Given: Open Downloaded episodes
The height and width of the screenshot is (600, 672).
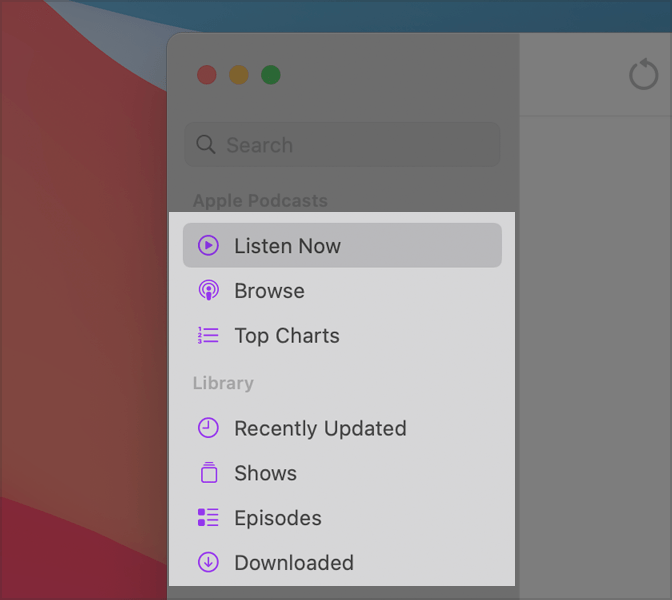Looking at the screenshot, I should click(342, 562).
